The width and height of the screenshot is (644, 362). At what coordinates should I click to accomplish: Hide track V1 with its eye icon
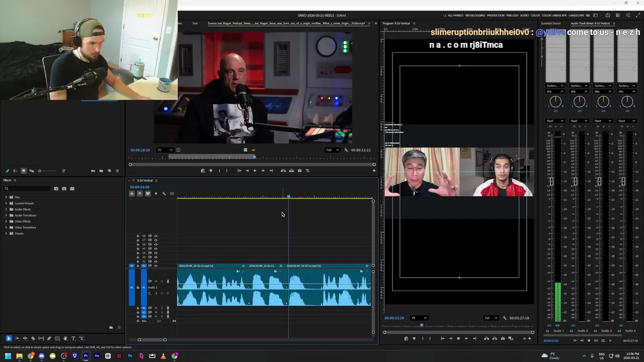click(156, 266)
